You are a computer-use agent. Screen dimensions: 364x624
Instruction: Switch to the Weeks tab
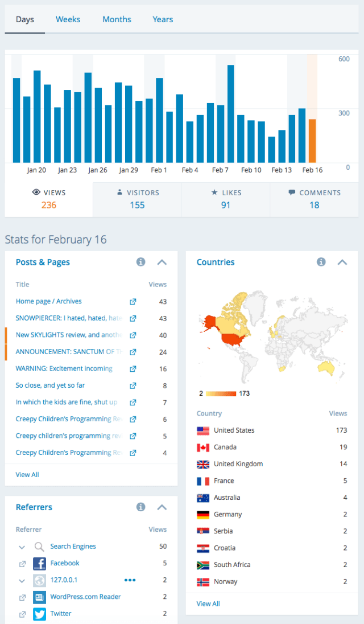(x=68, y=19)
